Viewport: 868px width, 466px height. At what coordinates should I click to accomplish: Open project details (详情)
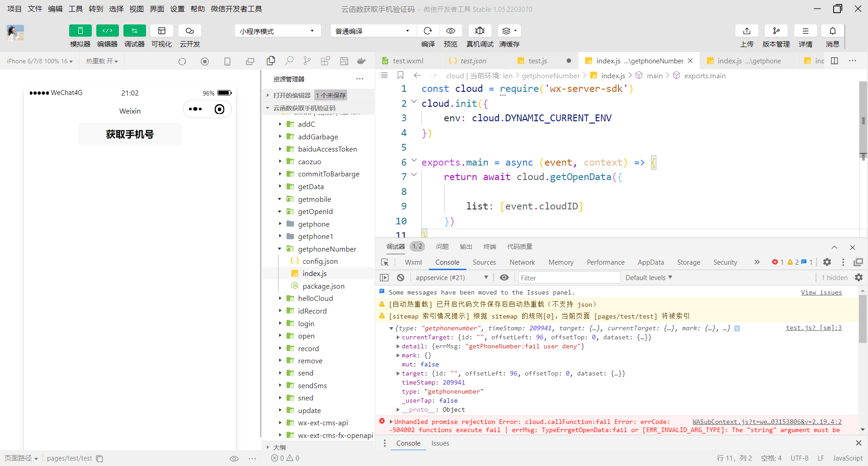[805, 31]
